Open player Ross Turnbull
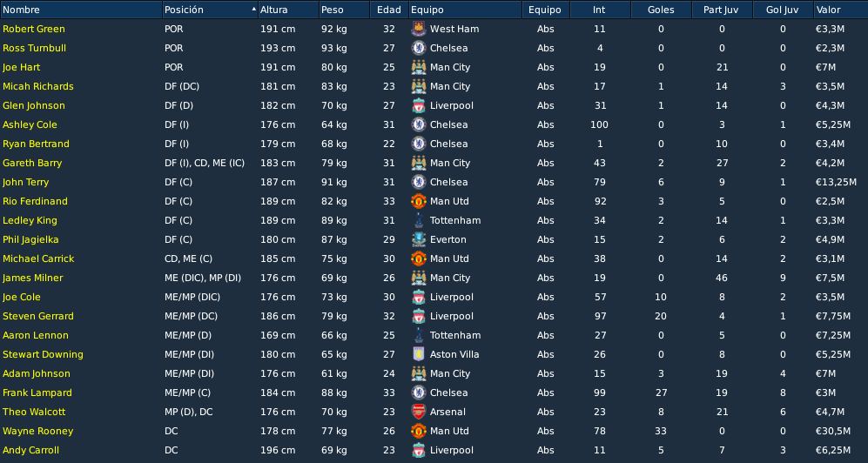868x463 pixels. pos(34,48)
